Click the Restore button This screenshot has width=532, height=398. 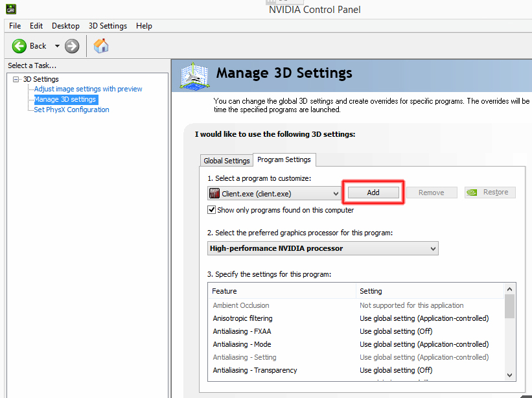[490, 193]
